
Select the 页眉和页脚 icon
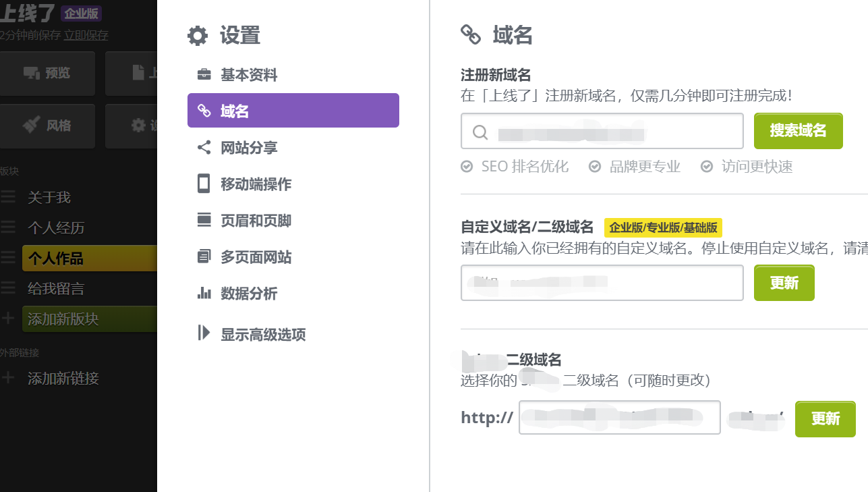point(203,220)
